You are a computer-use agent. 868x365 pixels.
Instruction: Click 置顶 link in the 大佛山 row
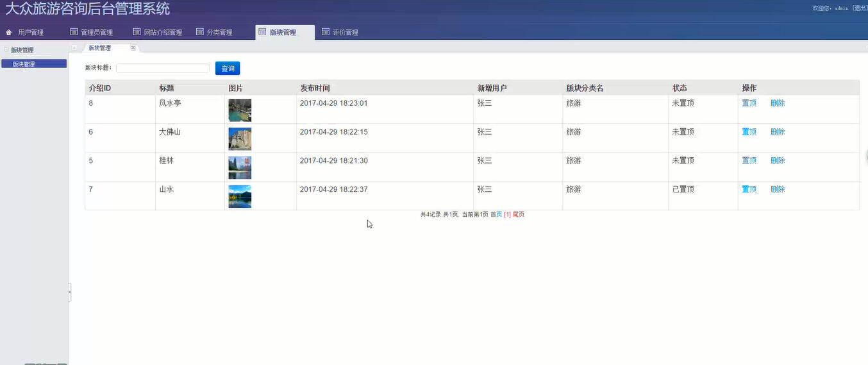[x=749, y=132]
